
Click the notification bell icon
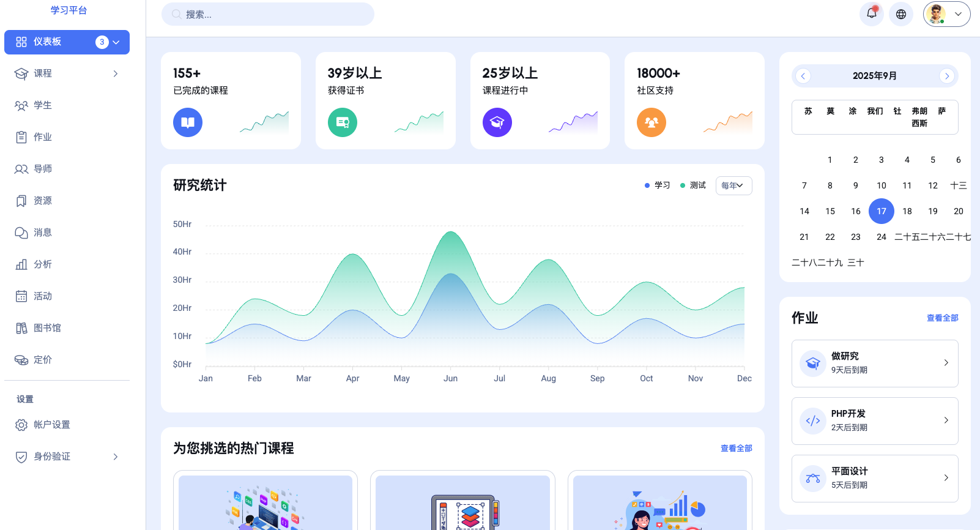click(871, 14)
